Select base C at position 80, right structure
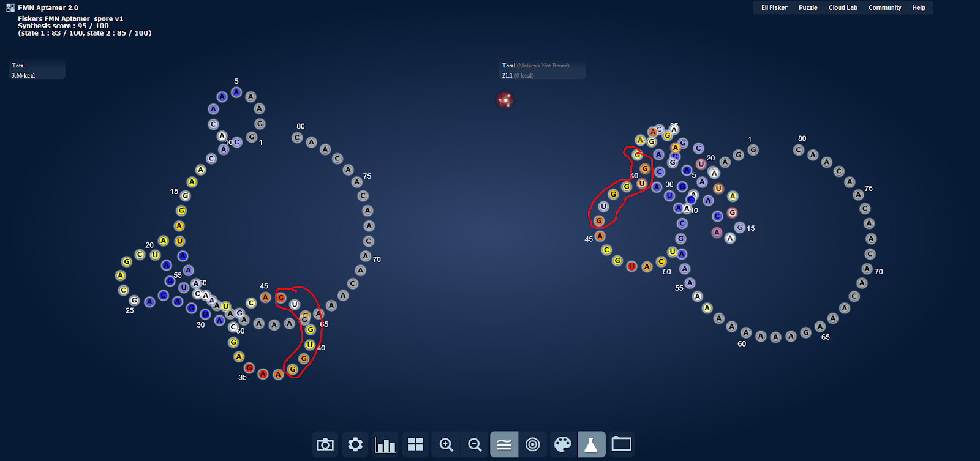 pyautogui.click(x=798, y=150)
